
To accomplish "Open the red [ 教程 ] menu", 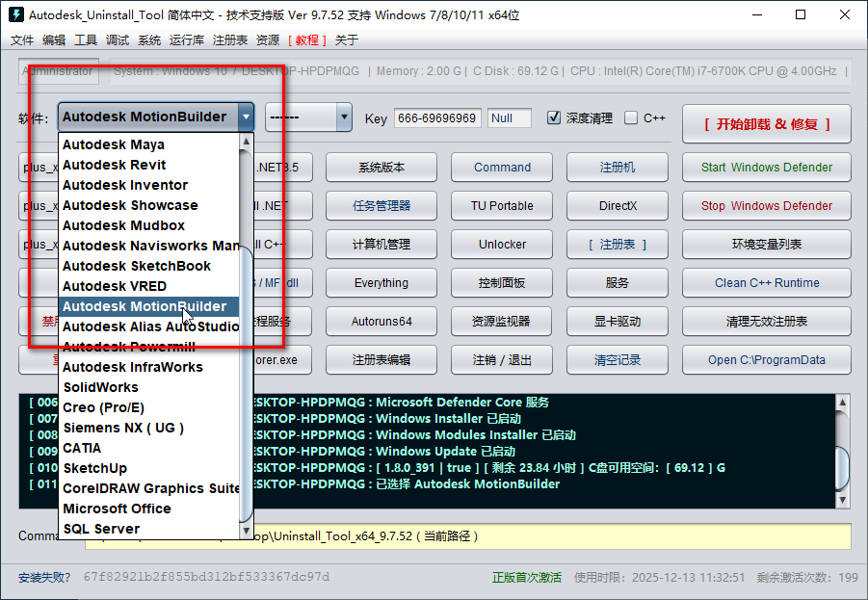I will (307, 39).
